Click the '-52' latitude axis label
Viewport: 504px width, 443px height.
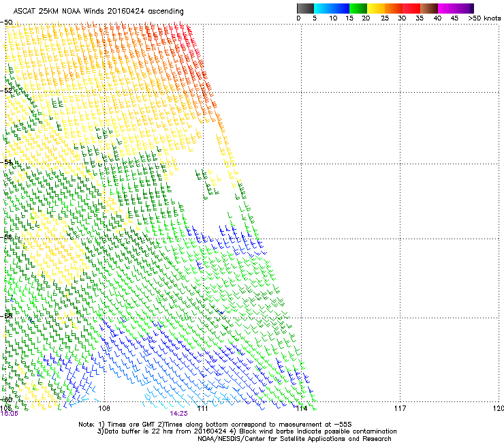[6, 91]
